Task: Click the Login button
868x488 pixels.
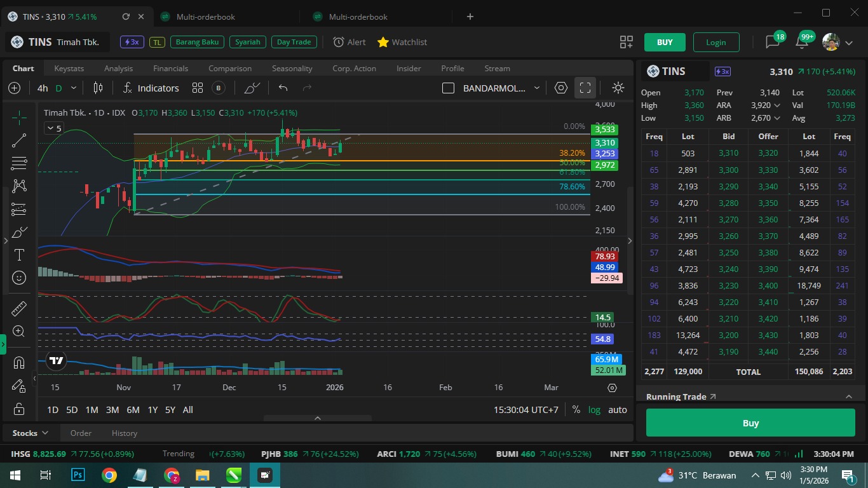Action: [715, 43]
